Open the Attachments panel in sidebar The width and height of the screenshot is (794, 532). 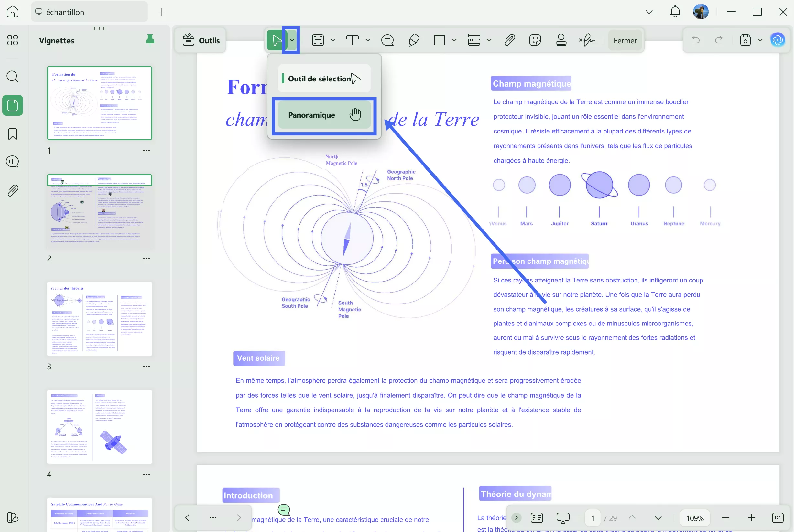[13, 190]
